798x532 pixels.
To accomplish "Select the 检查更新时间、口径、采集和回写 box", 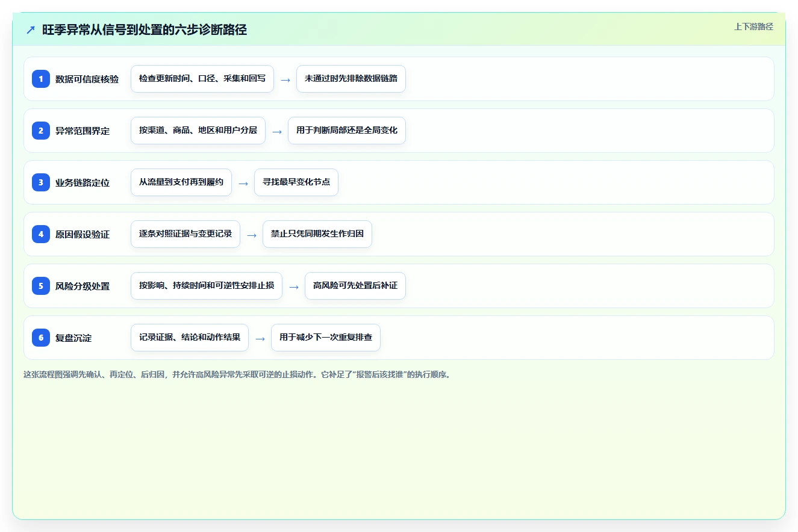I will pyautogui.click(x=202, y=78).
